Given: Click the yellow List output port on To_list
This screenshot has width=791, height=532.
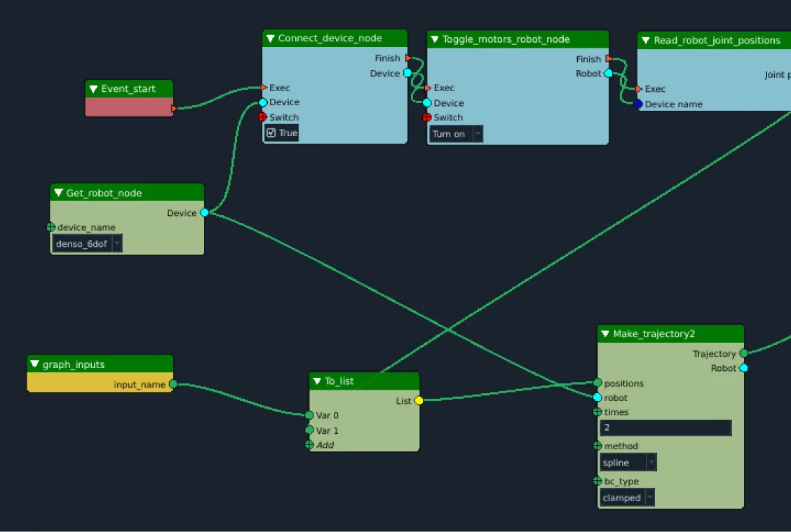Looking at the screenshot, I should coord(419,401).
